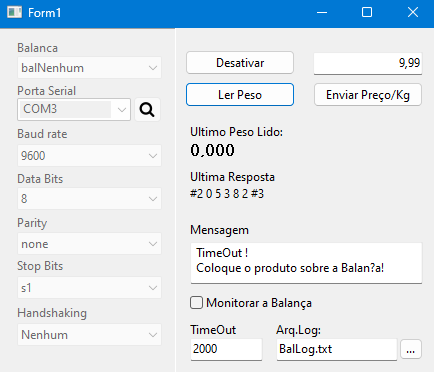
Task: Maximize the Form1 window
Action: tap(367, 13)
